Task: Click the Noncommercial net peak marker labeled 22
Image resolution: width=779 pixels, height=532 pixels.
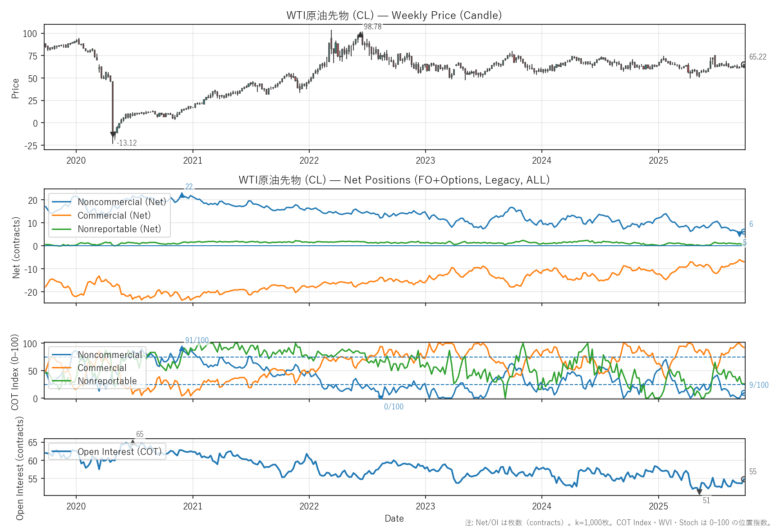Action: tap(182, 195)
